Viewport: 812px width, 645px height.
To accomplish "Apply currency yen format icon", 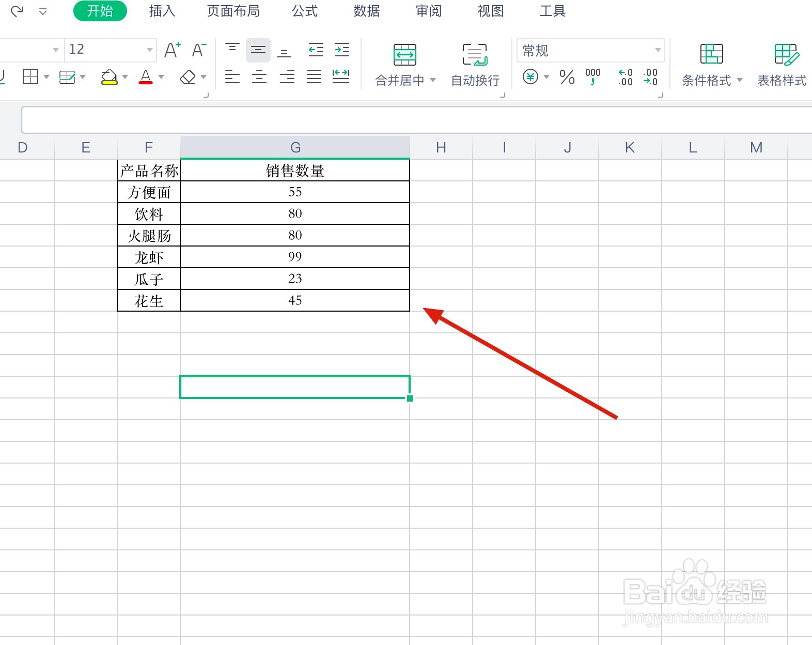I will click(530, 77).
